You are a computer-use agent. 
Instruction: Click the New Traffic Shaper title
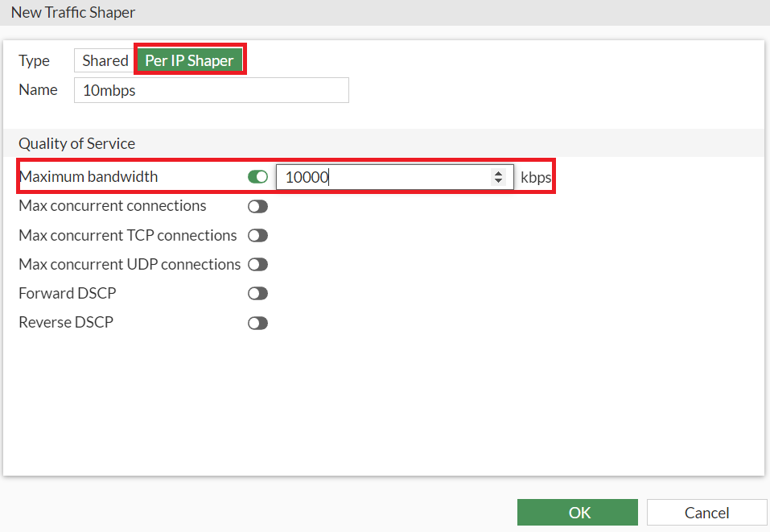point(72,12)
